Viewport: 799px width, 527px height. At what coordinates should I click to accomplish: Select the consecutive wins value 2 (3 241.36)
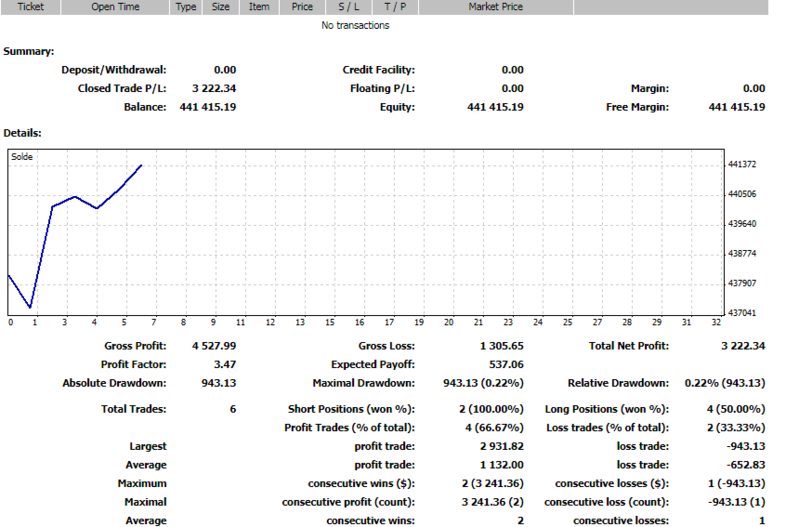[492, 484]
